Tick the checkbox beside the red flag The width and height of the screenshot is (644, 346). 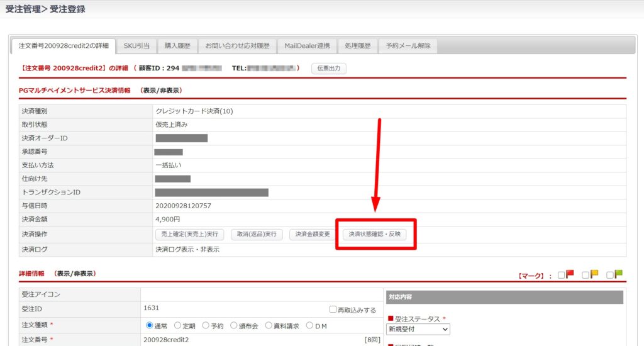(x=562, y=276)
